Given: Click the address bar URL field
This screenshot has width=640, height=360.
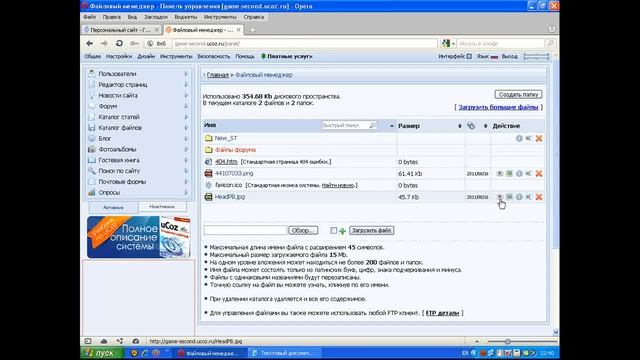Looking at the screenshot, I should pyautogui.click(x=304, y=43).
